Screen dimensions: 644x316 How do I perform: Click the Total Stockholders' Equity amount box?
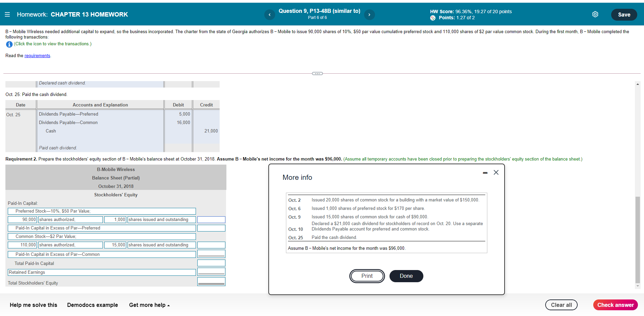click(x=211, y=282)
